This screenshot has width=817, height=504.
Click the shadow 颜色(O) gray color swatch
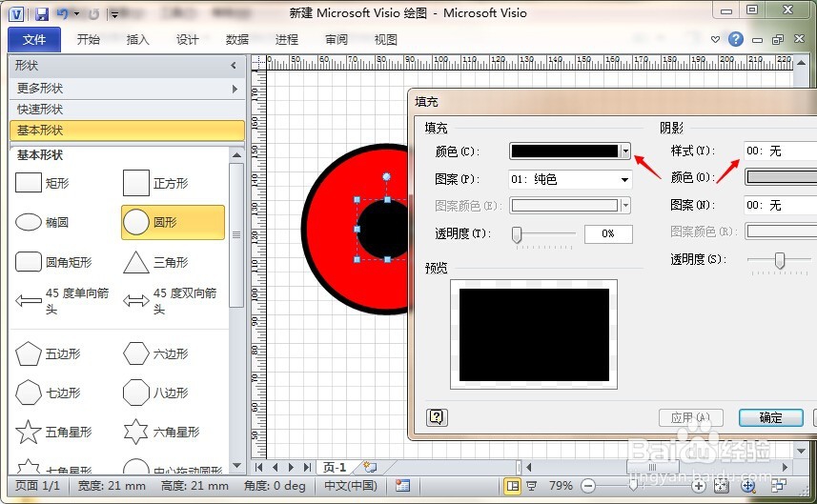pyautogui.click(x=782, y=177)
